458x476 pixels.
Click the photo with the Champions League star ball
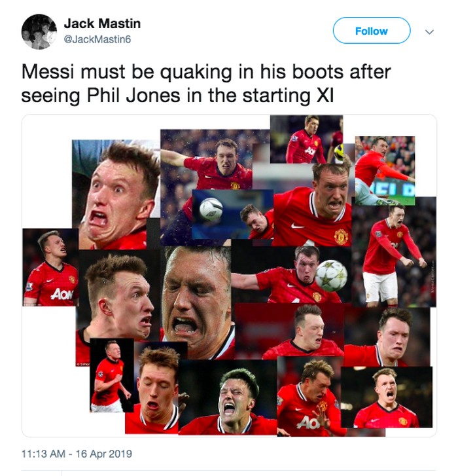291,275
